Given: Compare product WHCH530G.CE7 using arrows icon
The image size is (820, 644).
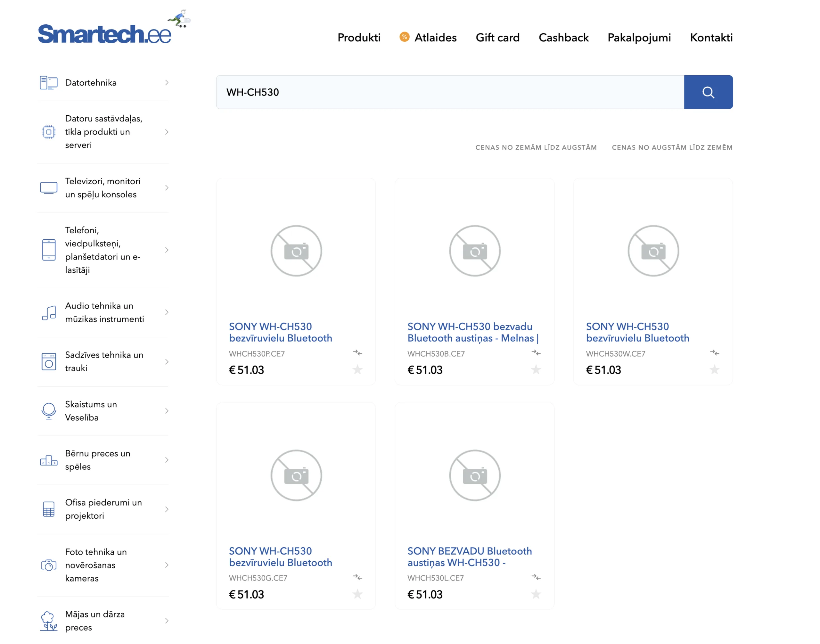Looking at the screenshot, I should 357,577.
